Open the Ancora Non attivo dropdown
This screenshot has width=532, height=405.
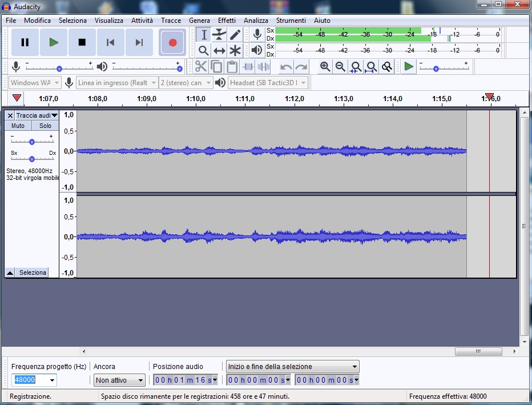tap(119, 380)
